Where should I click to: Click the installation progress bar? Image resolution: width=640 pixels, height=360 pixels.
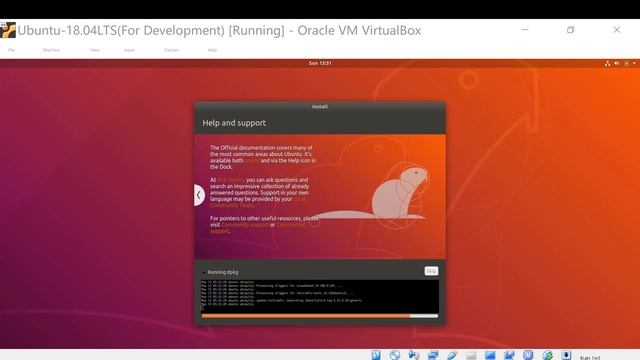[320, 316]
